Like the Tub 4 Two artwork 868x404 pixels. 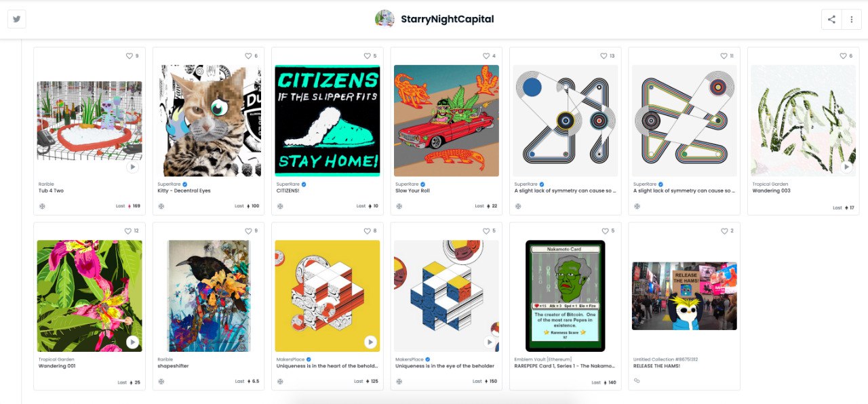130,56
